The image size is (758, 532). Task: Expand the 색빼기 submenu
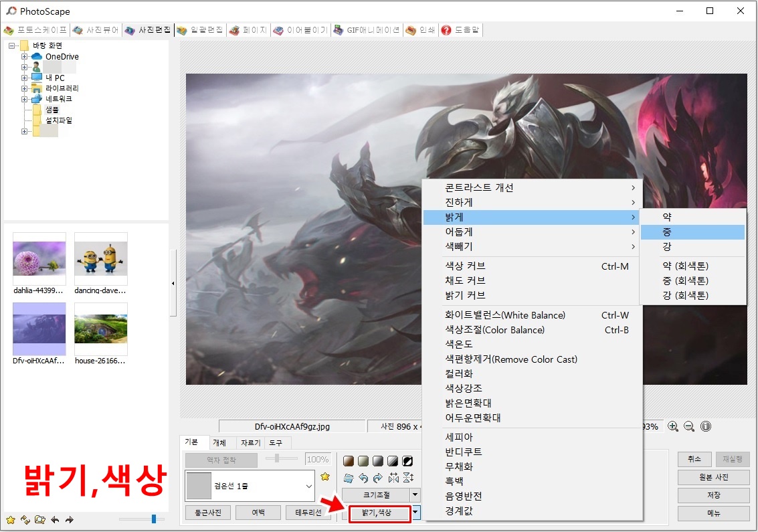click(533, 247)
